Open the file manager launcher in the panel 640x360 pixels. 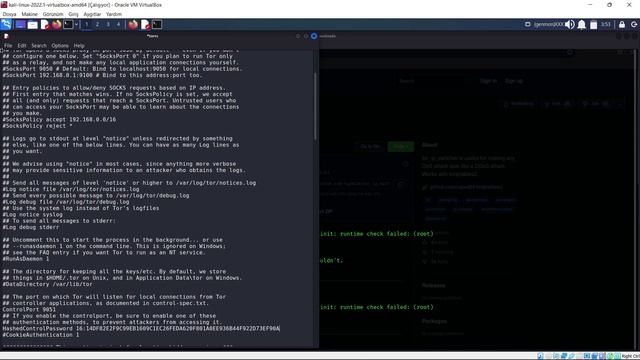pos(33,24)
